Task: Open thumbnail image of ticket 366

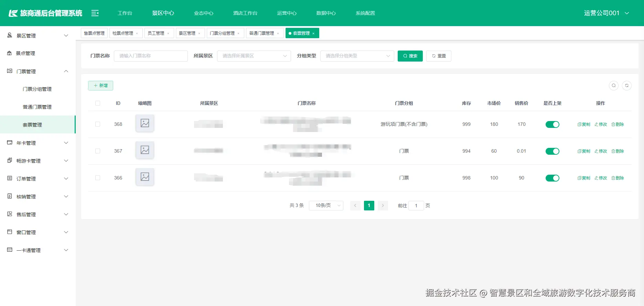Action: click(145, 177)
